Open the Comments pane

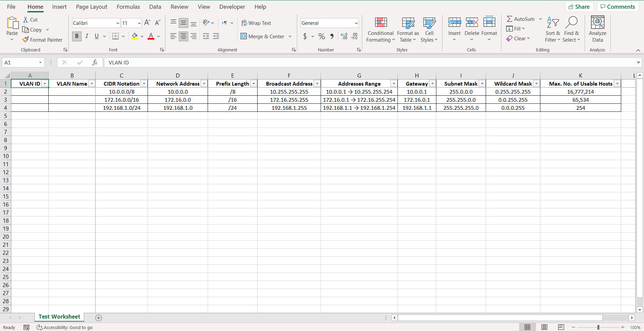pyautogui.click(x=618, y=7)
